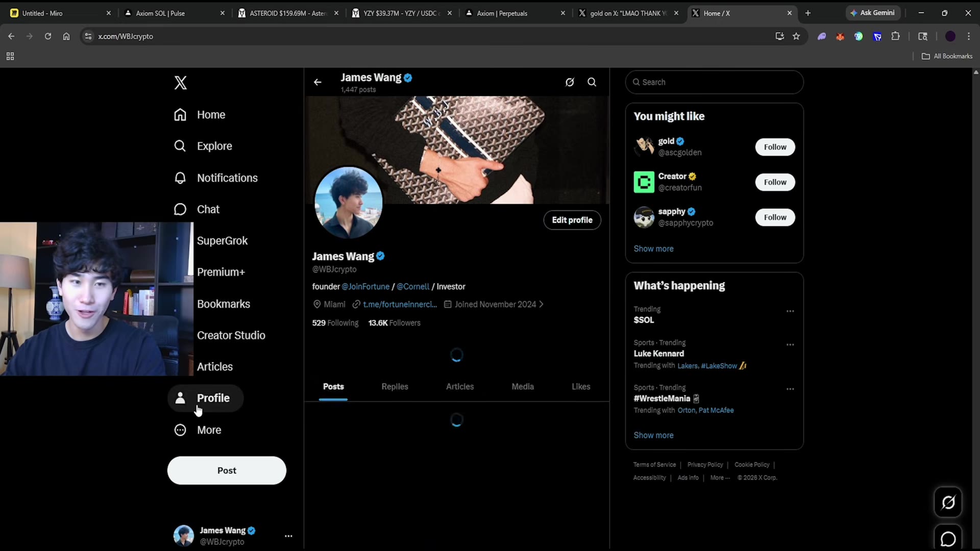This screenshot has height=551, width=980.
Task: Reload the browser page
Action: point(48,36)
